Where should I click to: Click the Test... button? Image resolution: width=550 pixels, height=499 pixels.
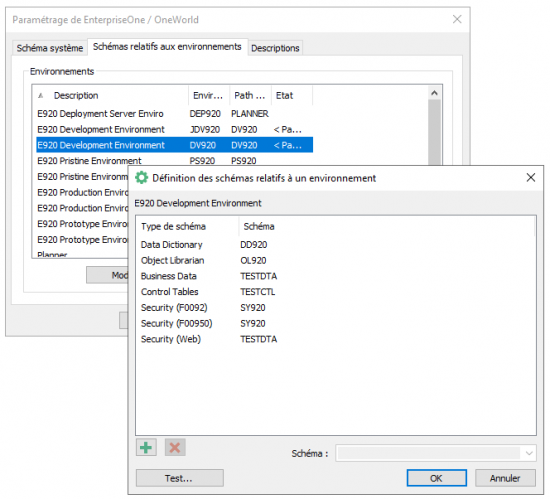point(180,478)
